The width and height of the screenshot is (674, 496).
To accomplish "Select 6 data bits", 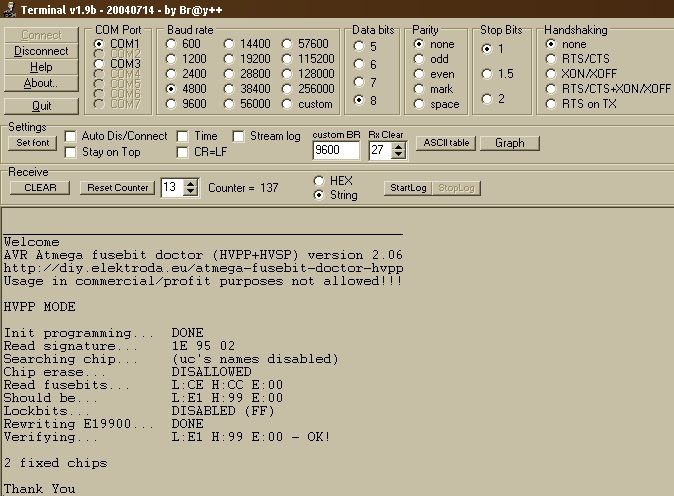I will coord(359,64).
